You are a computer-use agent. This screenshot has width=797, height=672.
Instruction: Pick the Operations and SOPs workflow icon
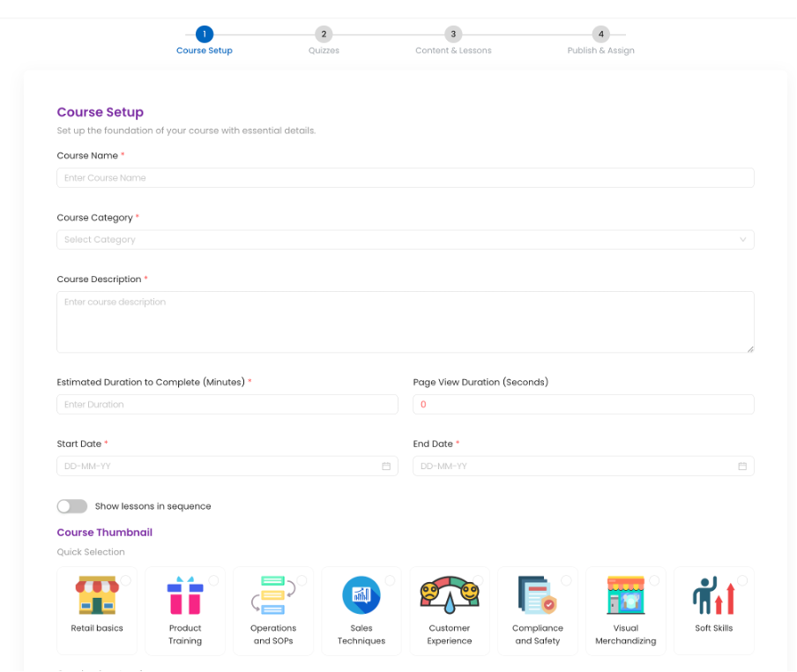(273, 594)
